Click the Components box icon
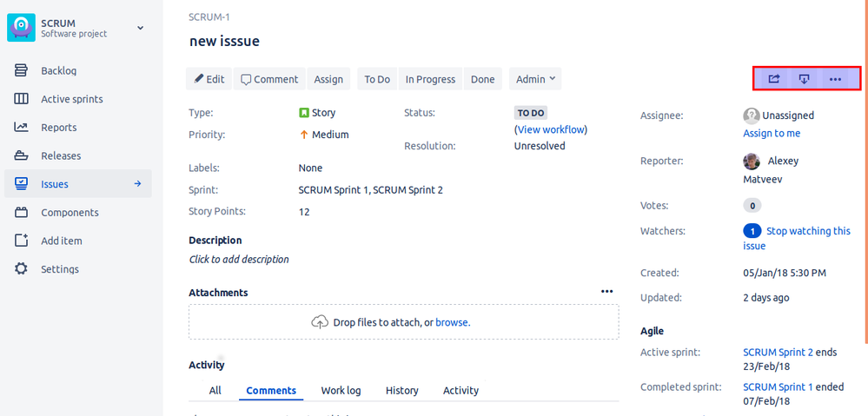The image size is (868, 416). (21, 213)
